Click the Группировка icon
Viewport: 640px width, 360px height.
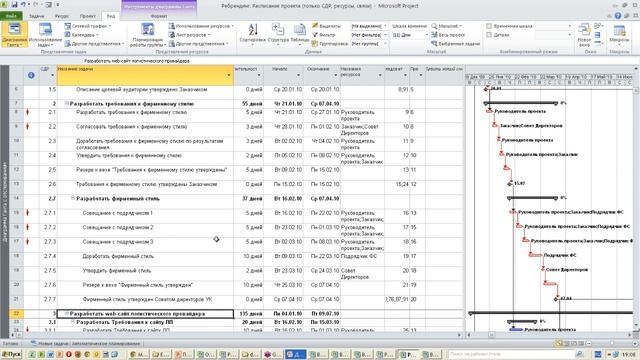tap(315, 43)
